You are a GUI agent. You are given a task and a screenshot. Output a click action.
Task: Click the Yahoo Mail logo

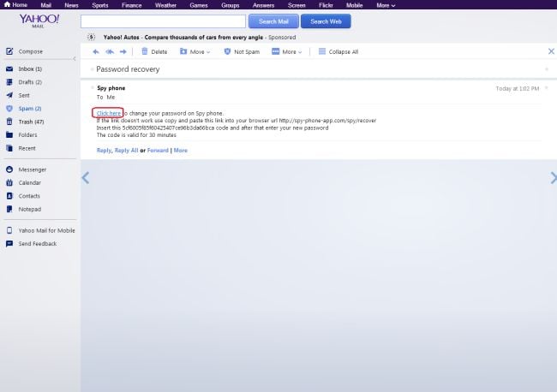click(x=39, y=21)
